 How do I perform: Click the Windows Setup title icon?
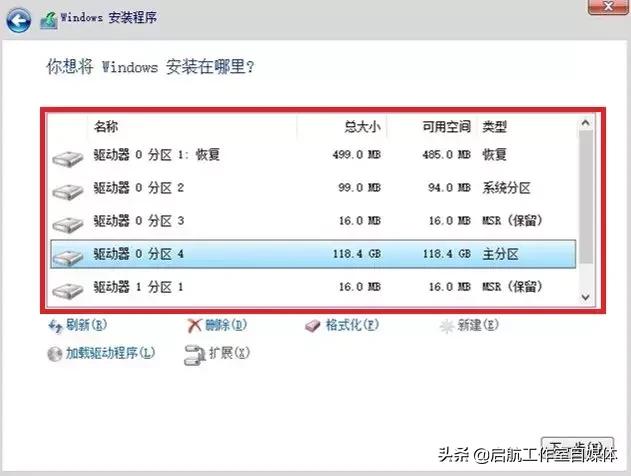point(48,21)
